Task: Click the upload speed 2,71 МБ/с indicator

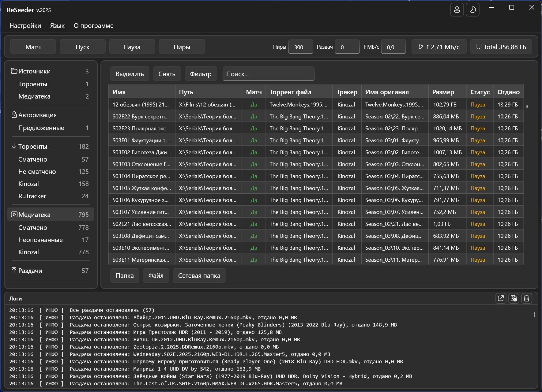Action: pyautogui.click(x=439, y=47)
